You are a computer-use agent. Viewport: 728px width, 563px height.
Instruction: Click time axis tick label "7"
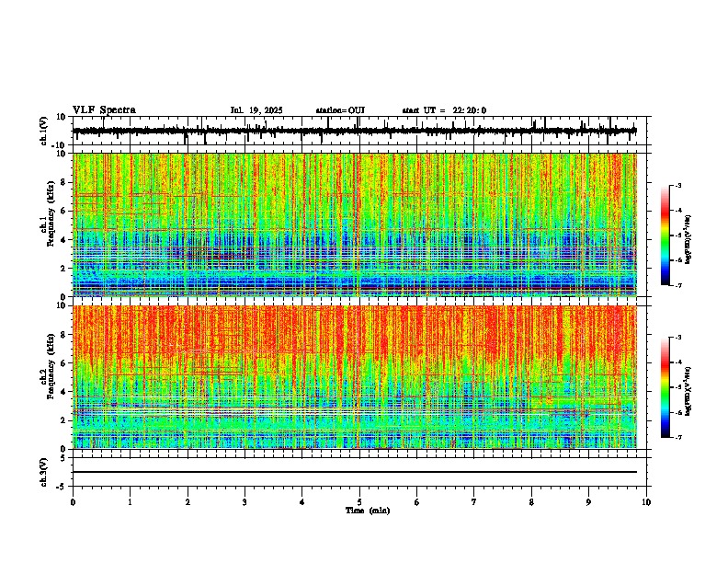pos(474,502)
